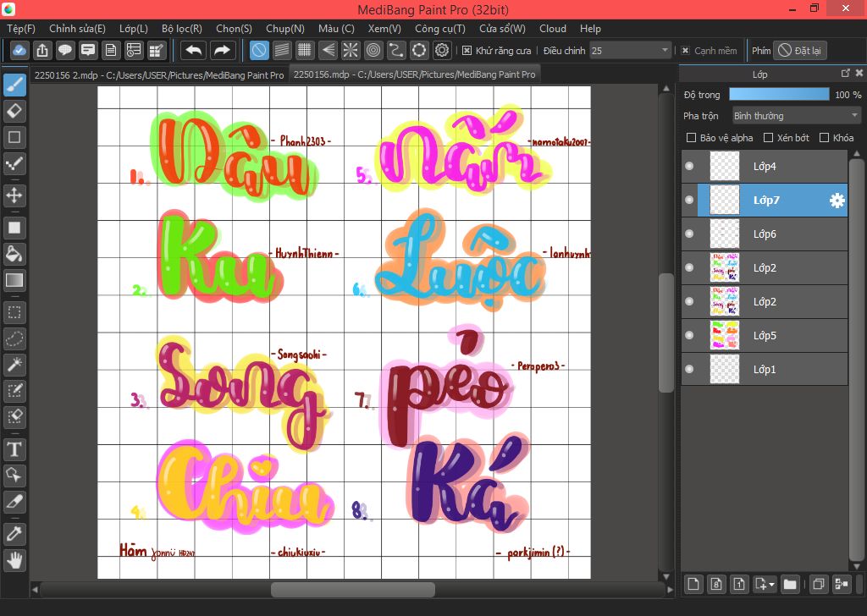This screenshot has height=616, width=867.
Task: Click the horizontal canvas scrollbar
Action: click(353, 590)
